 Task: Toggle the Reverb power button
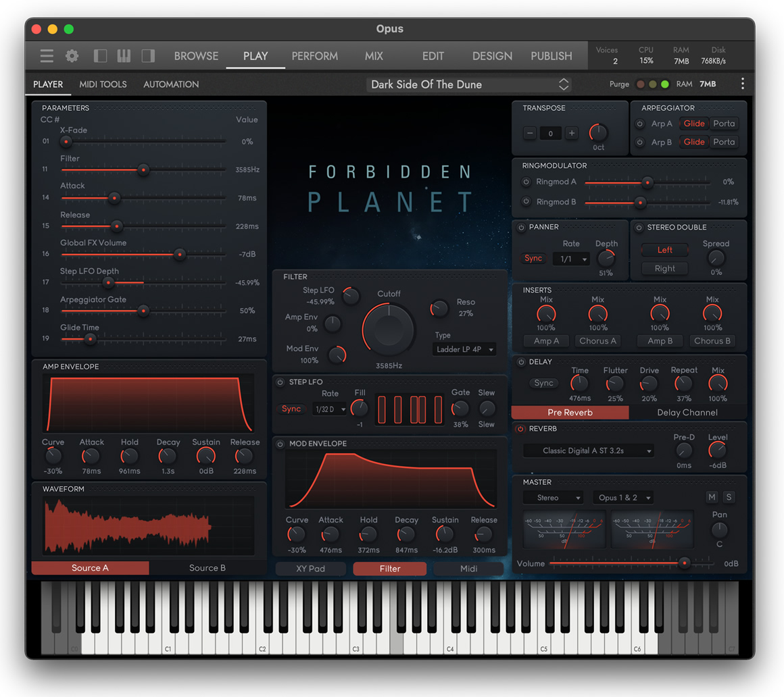(520, 429)
